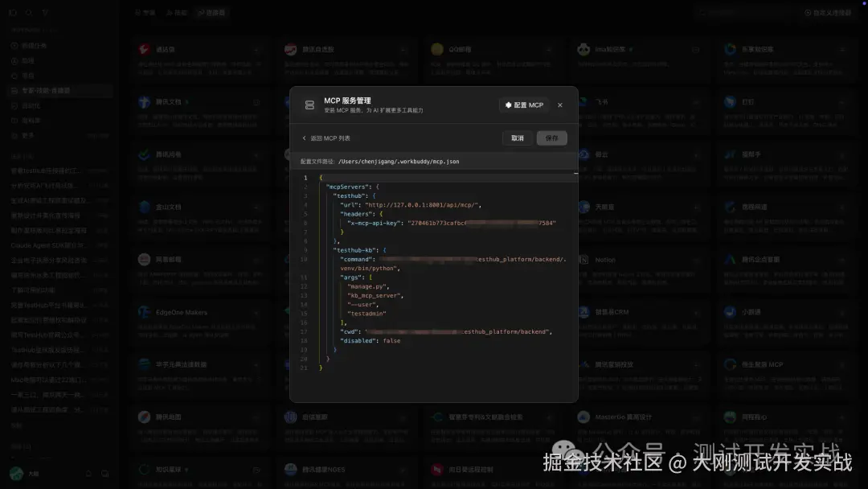Image resolution: width=868 pixels, height=489 pixels.
Task: Switch to the 技能 tab in background
Action: [177, 12]
